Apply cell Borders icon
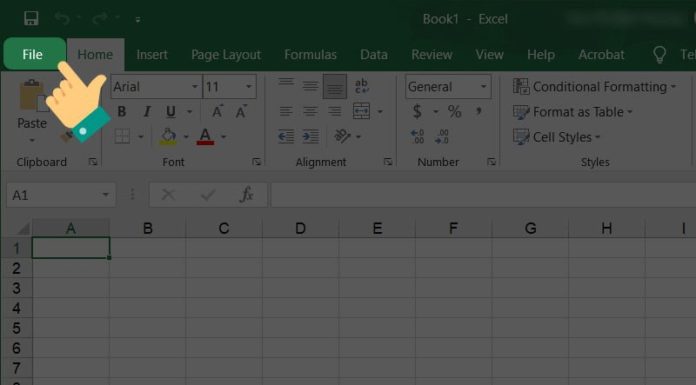This screenshot has width=696, height=385. click(122, 136)
